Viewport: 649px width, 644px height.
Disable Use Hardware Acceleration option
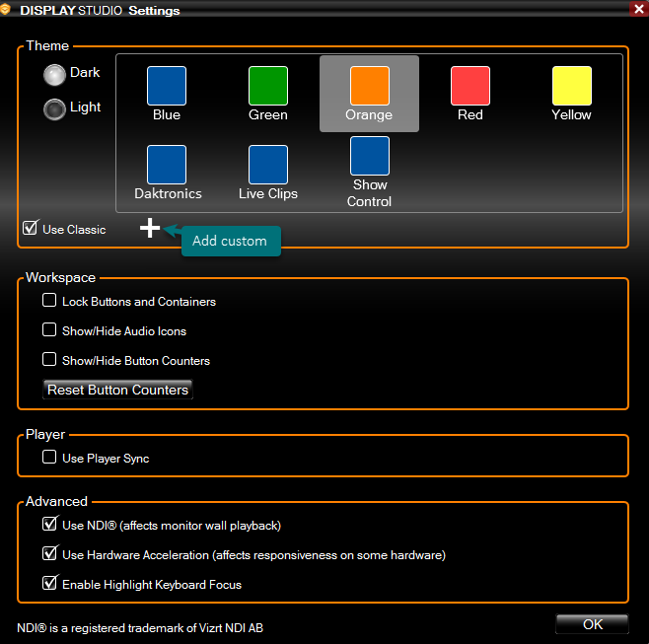click(x=49, y=554)
